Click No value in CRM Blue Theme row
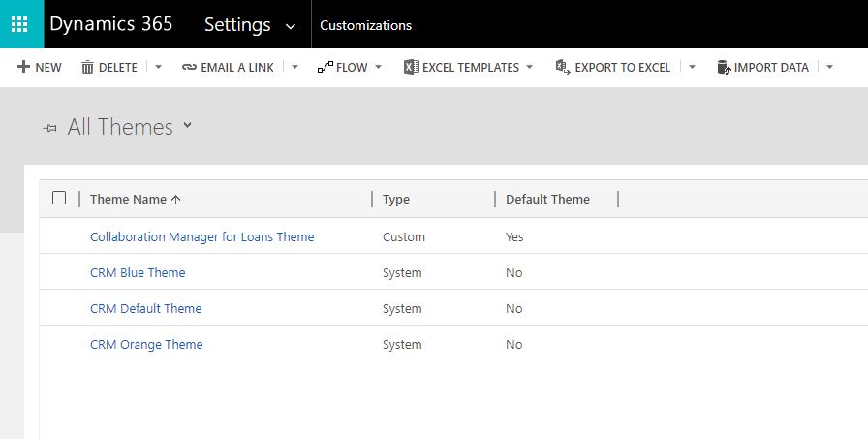This screenshot has height=439, width=868. tap(514, 273)
